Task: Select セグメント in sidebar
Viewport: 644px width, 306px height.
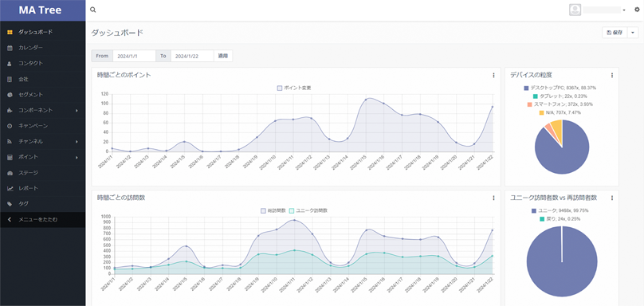Action: coord(43,95)
